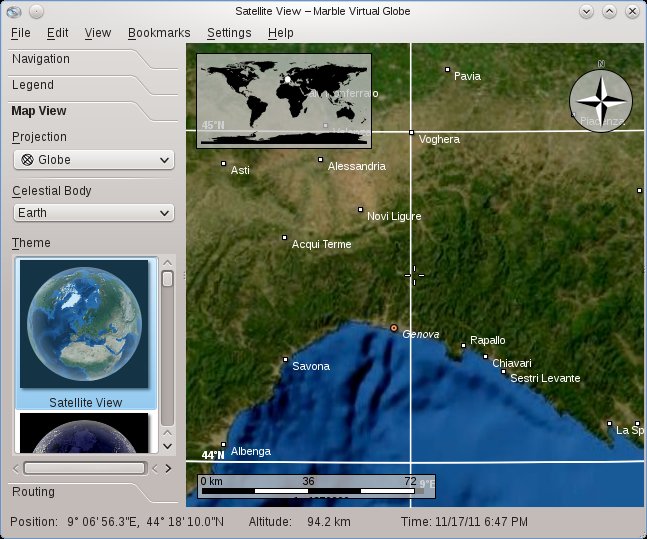Screen dimensions: 647x539
Task: Open the Celestial Body dropdown showing Earth
Action: pos(94,213)
